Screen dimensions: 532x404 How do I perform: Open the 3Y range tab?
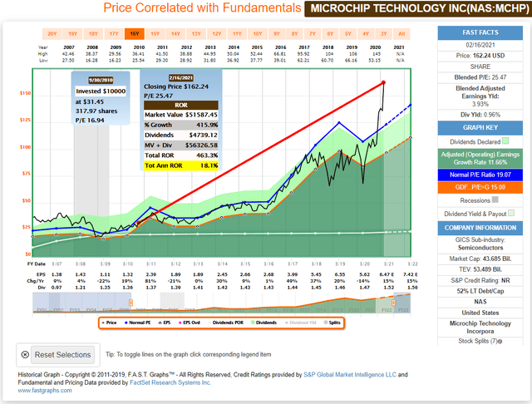click(384, 34)
